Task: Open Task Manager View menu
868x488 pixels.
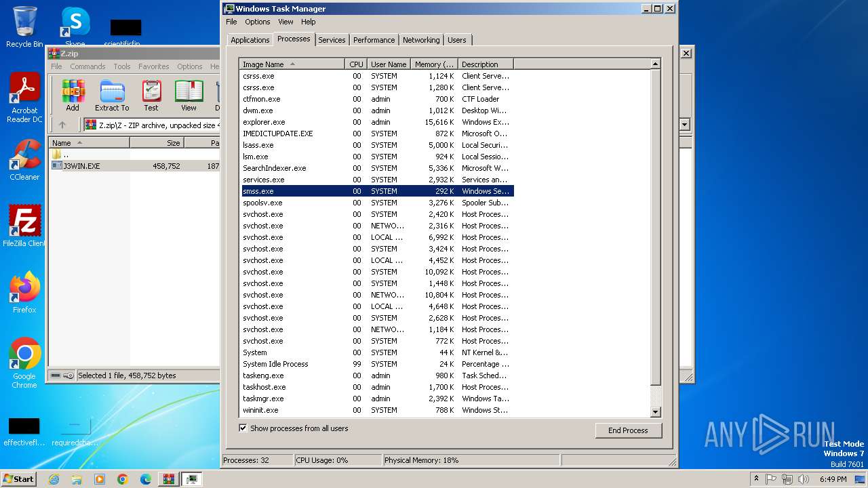Action: (285, 22)
